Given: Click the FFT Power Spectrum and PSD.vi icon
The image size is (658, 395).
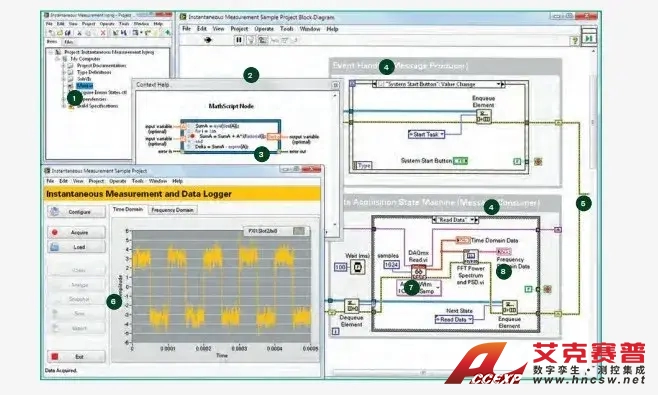Looking at the screenshot, I should pos(471,256).
